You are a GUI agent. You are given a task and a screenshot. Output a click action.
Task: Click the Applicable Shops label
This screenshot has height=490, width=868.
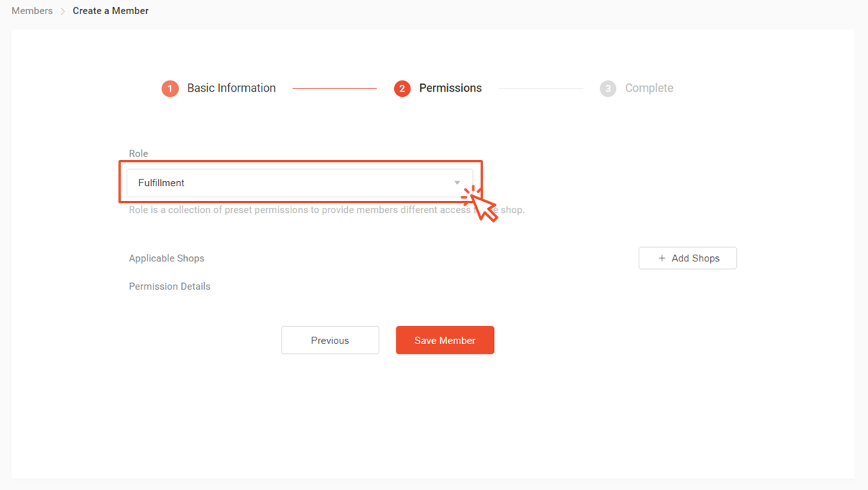click(x=167, y=258)
